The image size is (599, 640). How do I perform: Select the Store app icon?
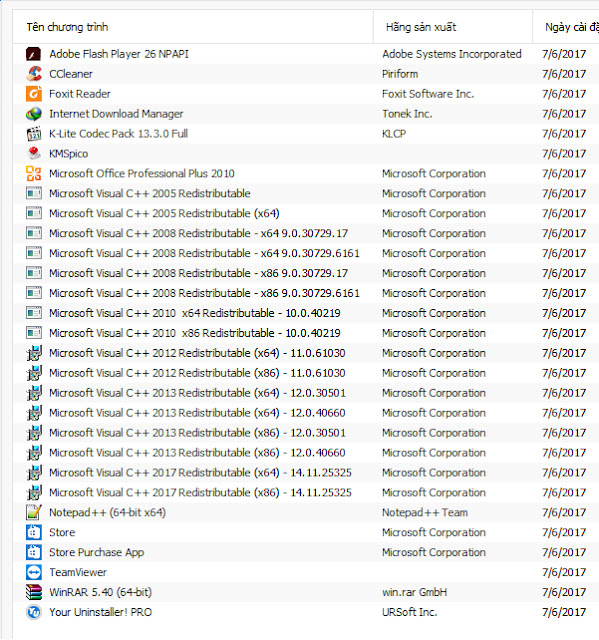pos(33,532)
